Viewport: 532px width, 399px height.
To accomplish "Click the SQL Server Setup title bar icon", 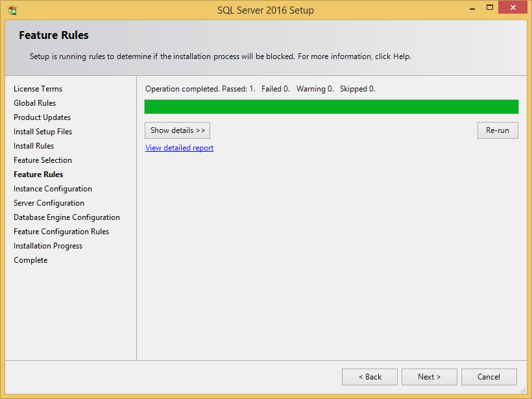I will [12, 10].
